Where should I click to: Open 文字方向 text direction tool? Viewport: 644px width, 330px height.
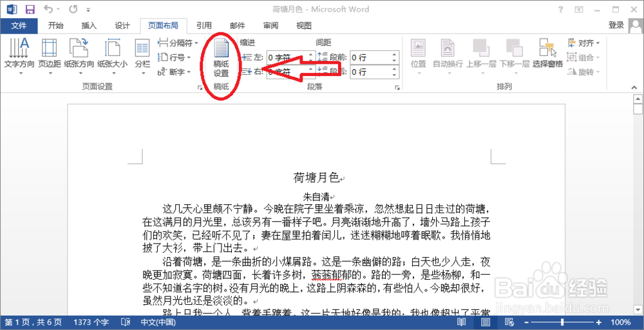click(19, 56)
